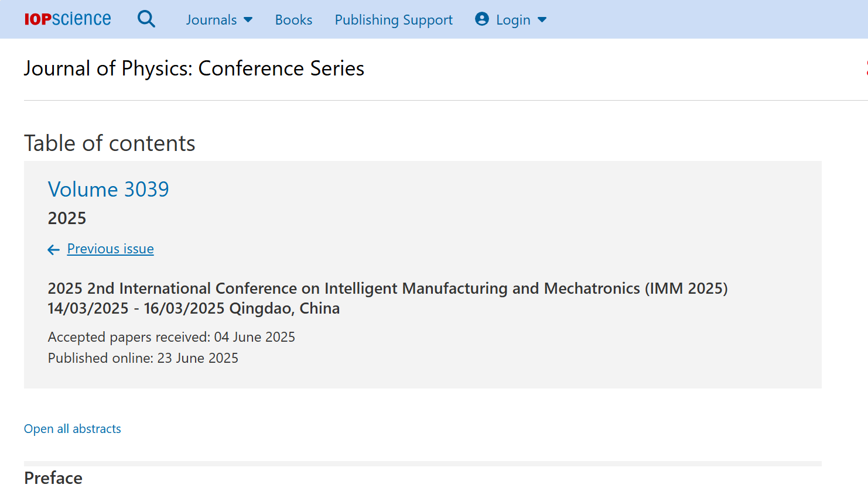Viewport: 868px width, 488px height.
Task: Click the Accepted papers received date line
Action: click(x=171, y=337)
